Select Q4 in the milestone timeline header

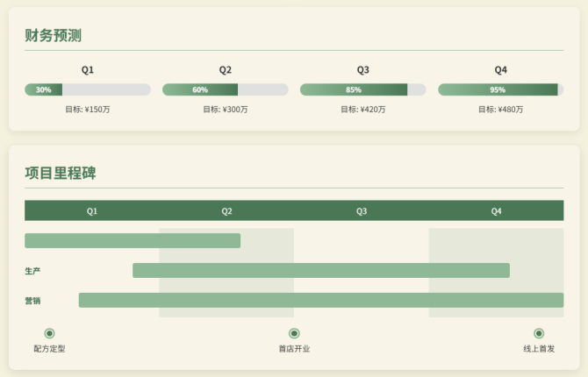[x=496, y=210]
